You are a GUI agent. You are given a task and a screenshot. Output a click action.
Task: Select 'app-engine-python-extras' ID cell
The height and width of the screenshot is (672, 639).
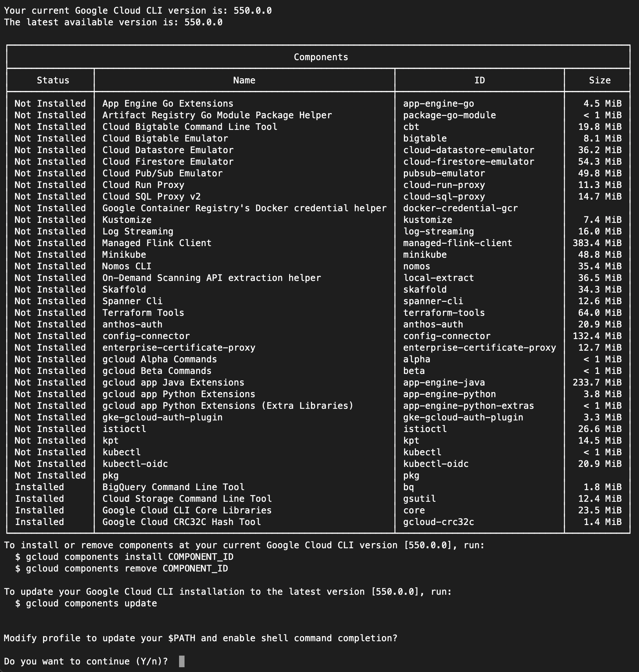point(468,406)
